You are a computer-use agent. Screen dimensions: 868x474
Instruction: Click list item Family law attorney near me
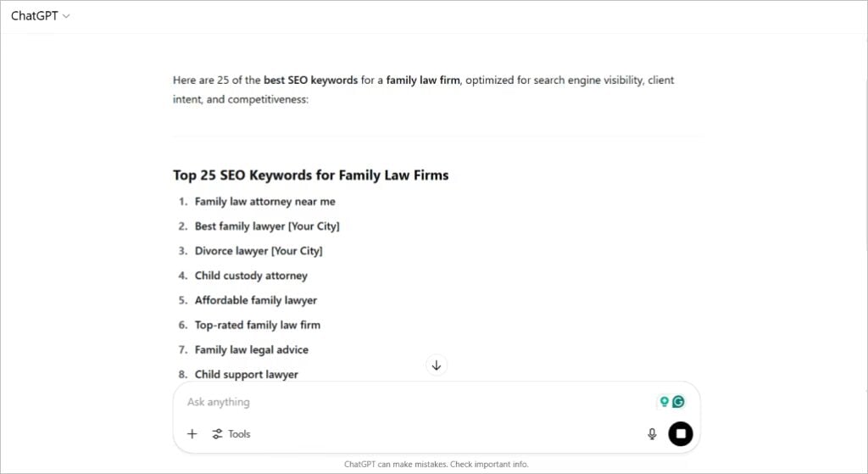click(264, 202)
